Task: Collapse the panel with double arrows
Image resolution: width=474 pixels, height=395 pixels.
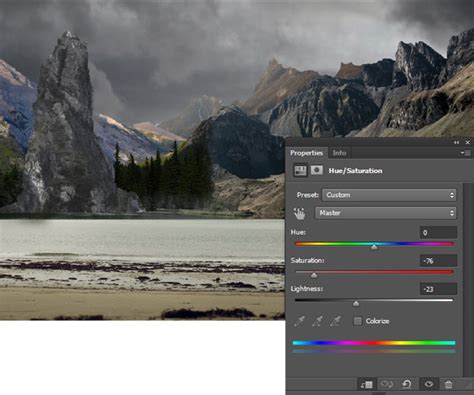Action: pos(456,142)
